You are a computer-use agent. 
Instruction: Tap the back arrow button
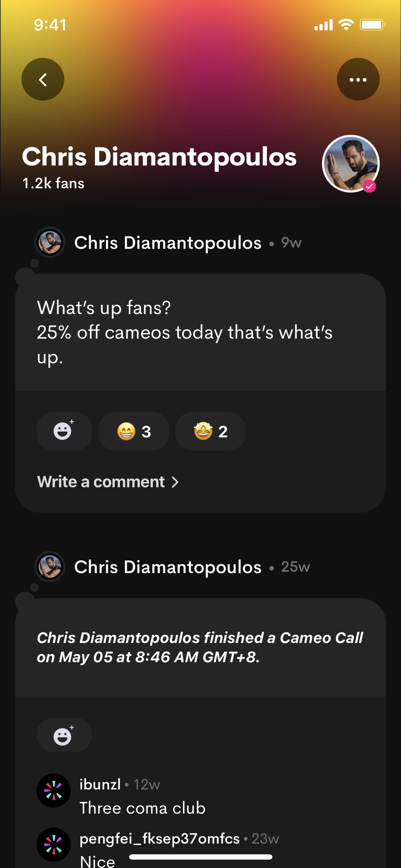[x=43, y=80]
